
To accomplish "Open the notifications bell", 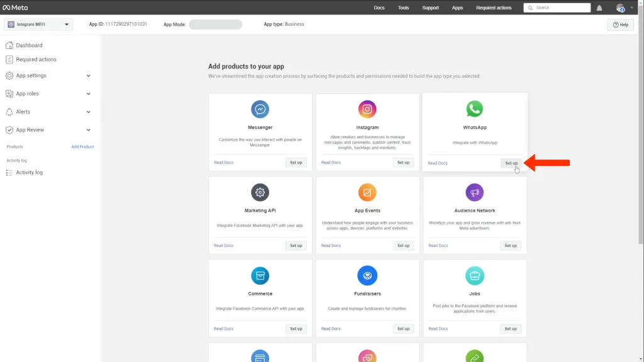I will [x=599, y=8].
